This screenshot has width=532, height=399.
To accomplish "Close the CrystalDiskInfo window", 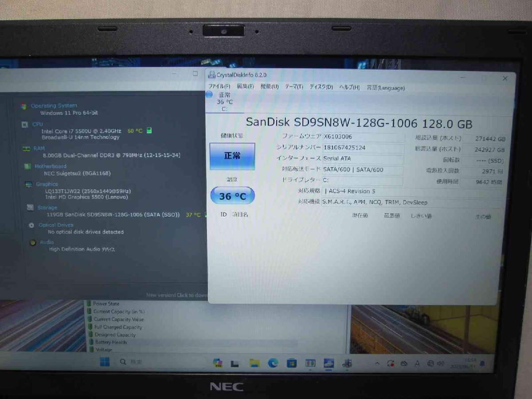I will coord(505,78).
